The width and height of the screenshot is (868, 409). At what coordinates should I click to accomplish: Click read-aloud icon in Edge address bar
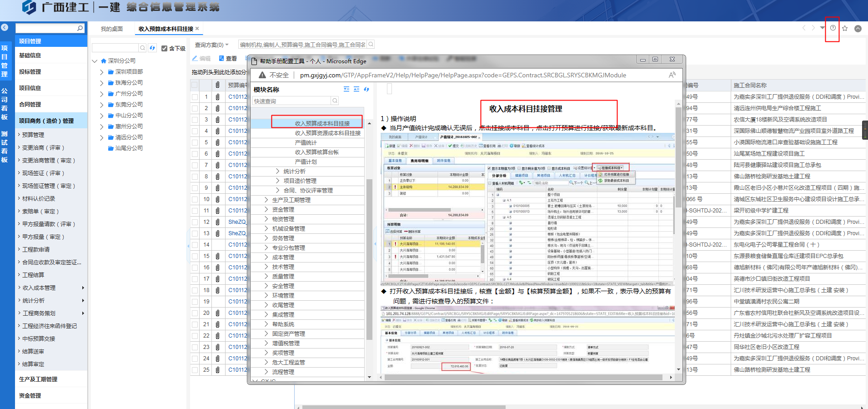pos(672,75)
